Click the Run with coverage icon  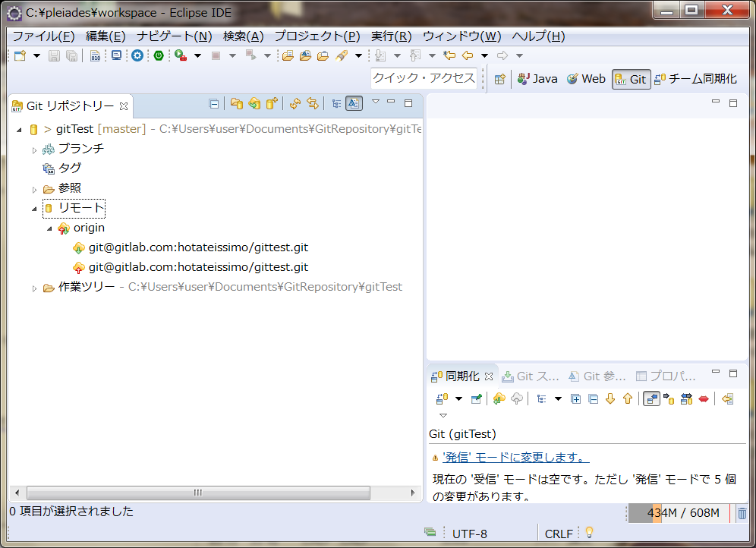click(181, 55)
